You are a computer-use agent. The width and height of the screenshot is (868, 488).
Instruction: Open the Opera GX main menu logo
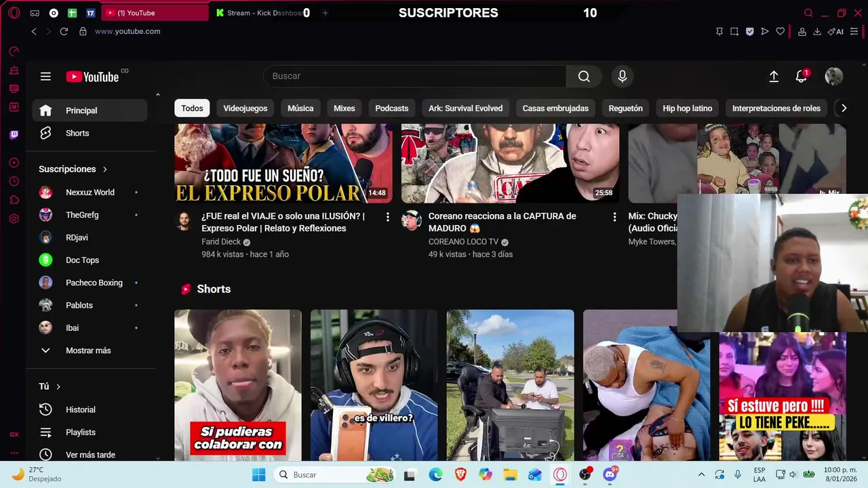click(14, 13)
